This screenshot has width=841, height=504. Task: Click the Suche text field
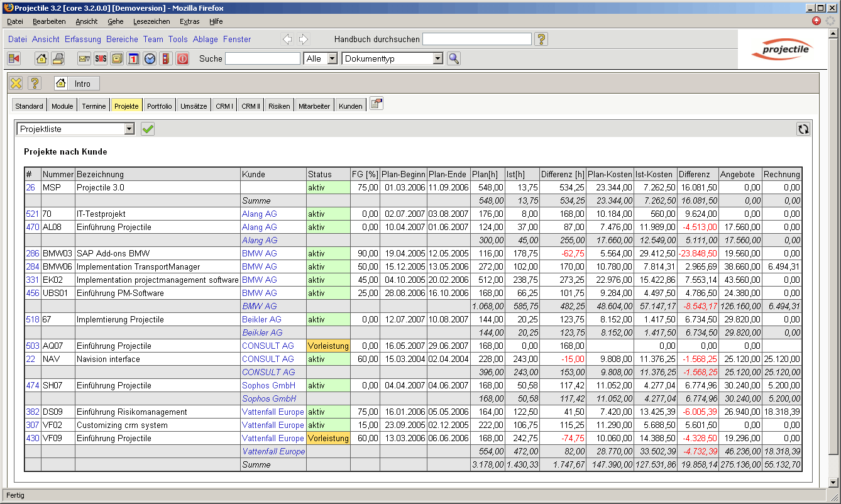coord(263,58)
